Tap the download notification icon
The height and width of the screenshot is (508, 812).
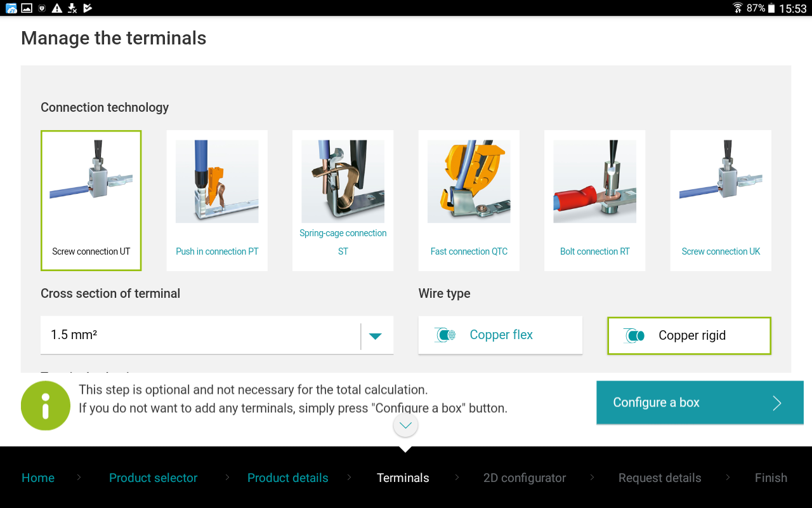72,8
